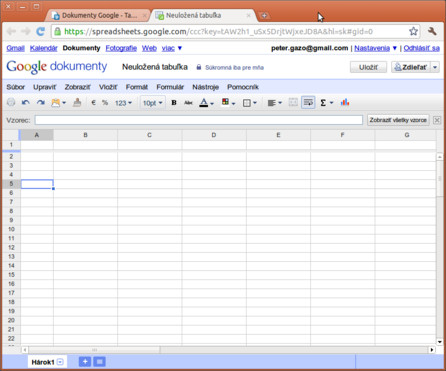Close the formula bar
Viewport: 446px width, 371px height.
437,120
